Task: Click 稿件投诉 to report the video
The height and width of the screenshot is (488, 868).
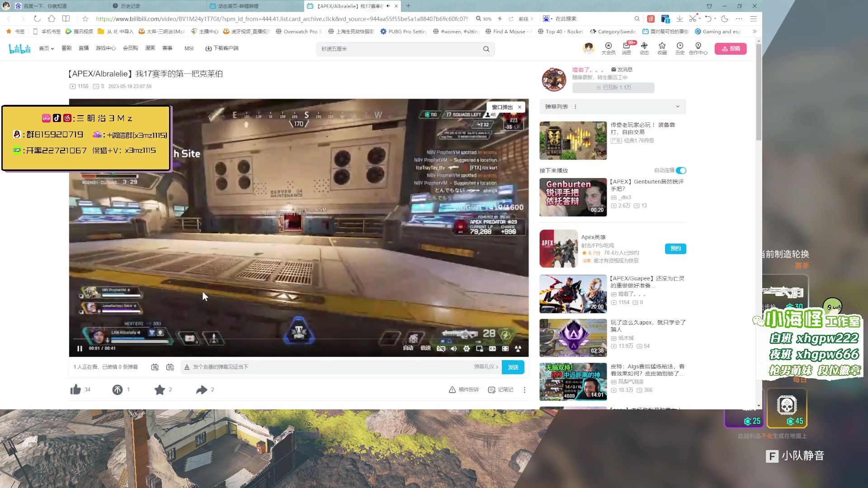Action: click(464, 389)
